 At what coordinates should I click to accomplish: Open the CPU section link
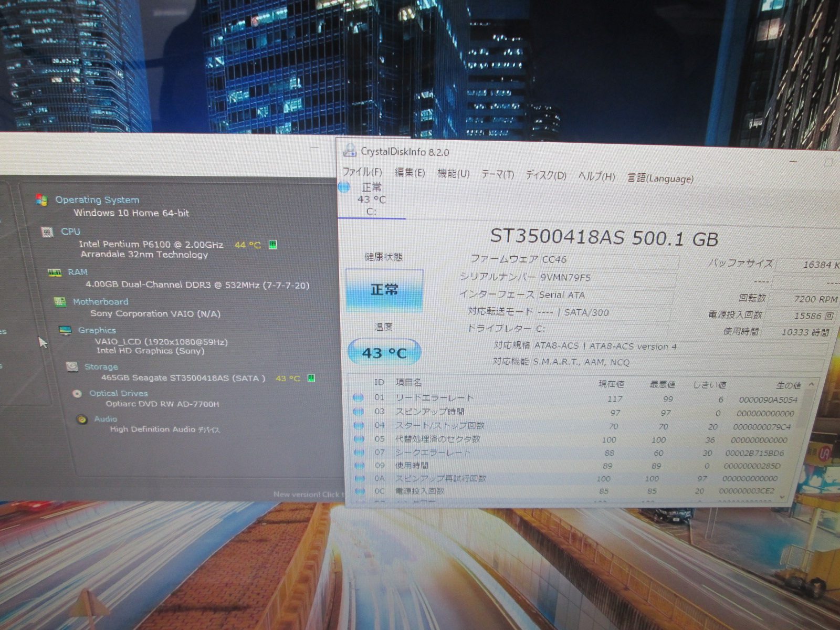[x=70, y=232]
